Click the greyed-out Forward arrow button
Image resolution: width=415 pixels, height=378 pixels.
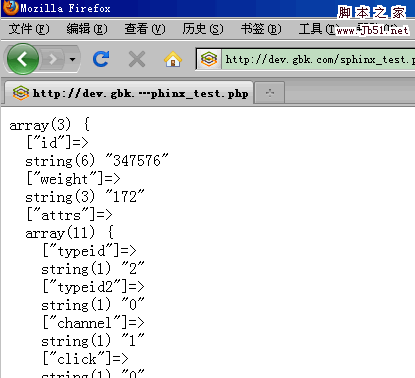tap(53, 59)
